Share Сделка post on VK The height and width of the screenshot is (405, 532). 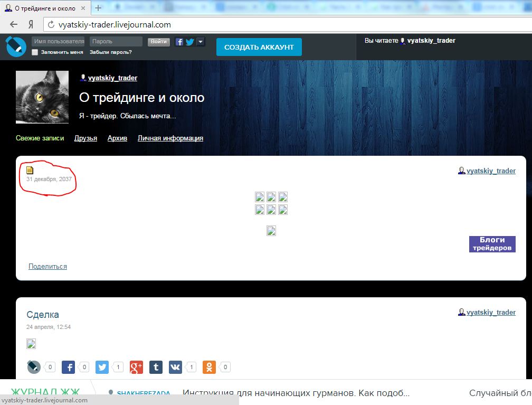(x=175, y=367)
